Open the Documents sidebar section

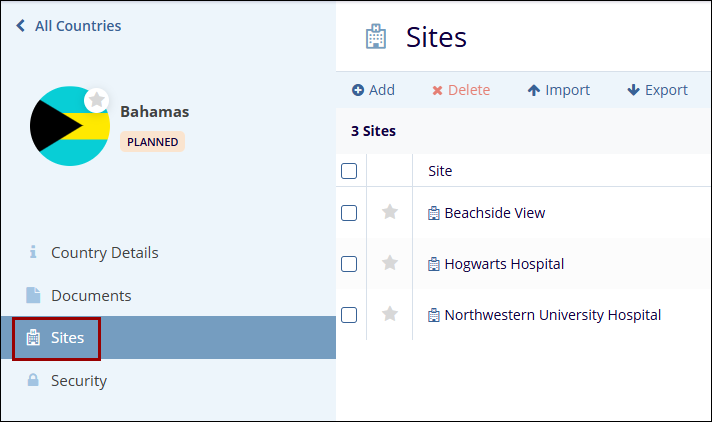point(90,295)
